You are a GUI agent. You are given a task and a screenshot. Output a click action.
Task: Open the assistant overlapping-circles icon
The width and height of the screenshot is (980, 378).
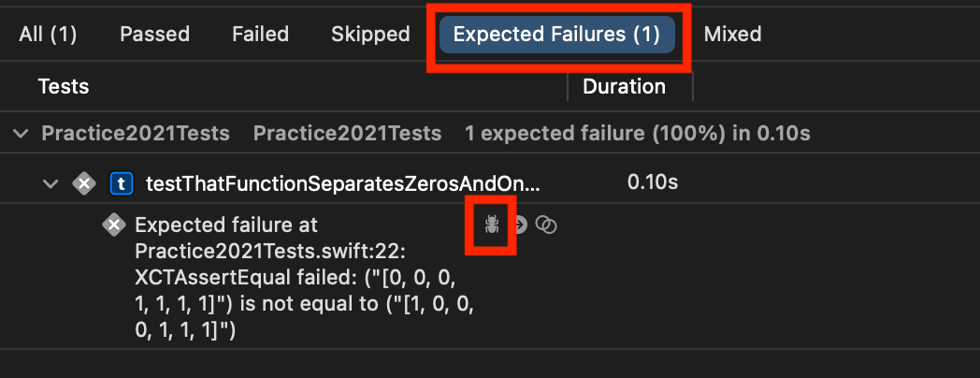click(x=546, y=225)
